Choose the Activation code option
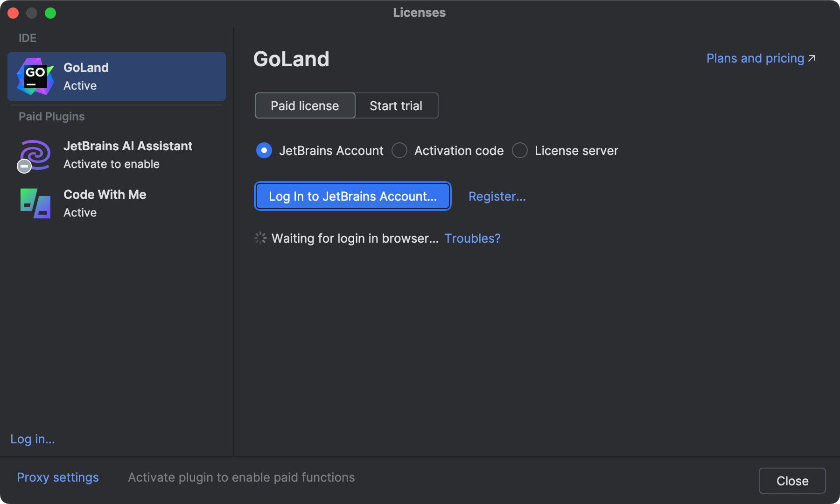 click(x=399, y=150)
